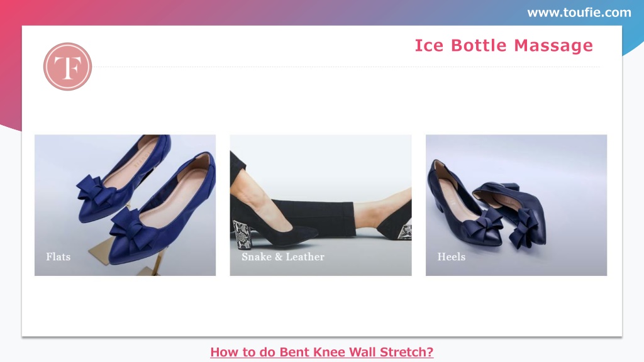Screen dimensions: 644x362
Task: Select the Snake & Leather category image
Action: click(321, 206)
